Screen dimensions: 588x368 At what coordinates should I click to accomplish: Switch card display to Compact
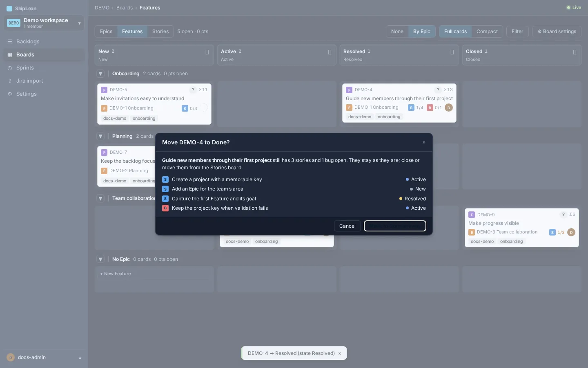[487, 31]
